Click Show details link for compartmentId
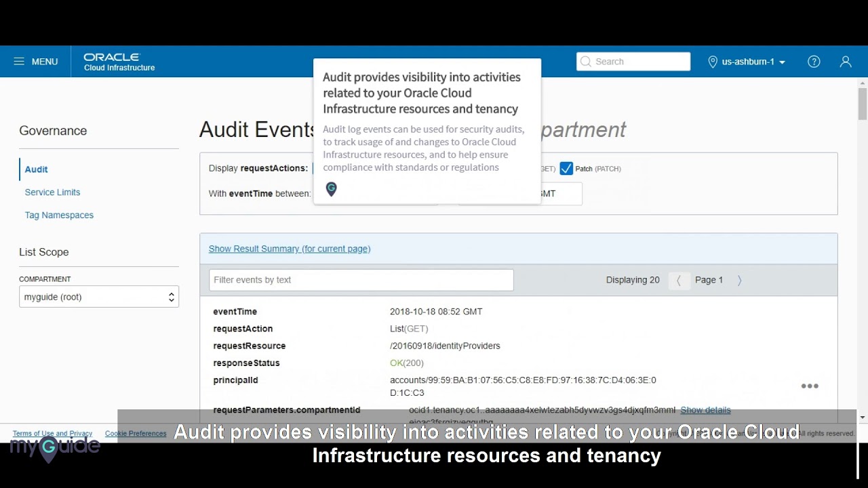The image size is (868, 488). point(705,410)
